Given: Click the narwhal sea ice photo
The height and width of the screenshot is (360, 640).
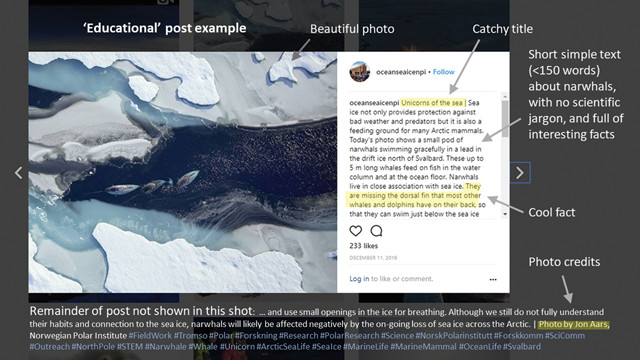Looking at the screenshot, I should click(x=182, y=172).
